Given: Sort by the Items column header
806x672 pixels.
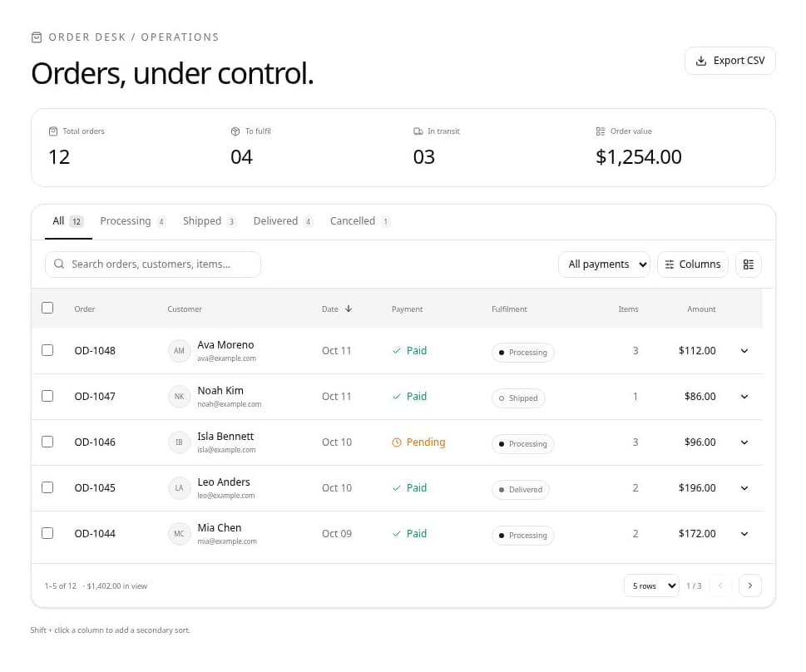Looking at the screenshot, I should click(628, 309).
